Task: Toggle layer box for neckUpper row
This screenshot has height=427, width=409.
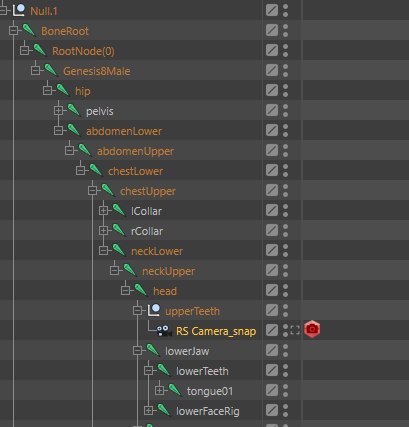Action: tap(272, 270)
